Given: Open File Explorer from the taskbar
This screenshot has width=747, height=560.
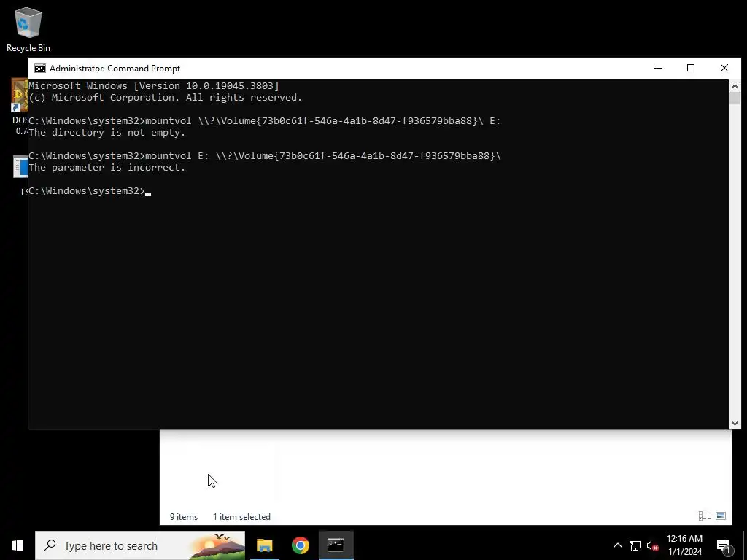Looking at the screenshot, I should coord(264,545).
